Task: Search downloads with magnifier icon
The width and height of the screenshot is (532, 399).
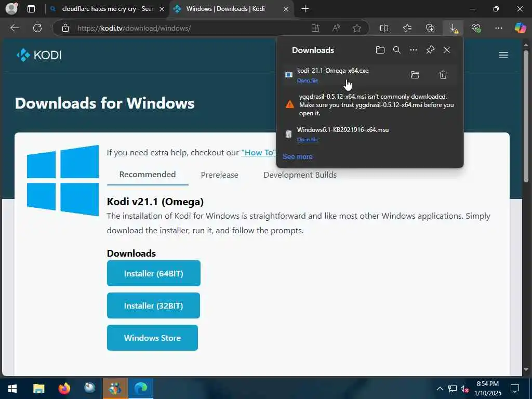Action: point(396,50)
